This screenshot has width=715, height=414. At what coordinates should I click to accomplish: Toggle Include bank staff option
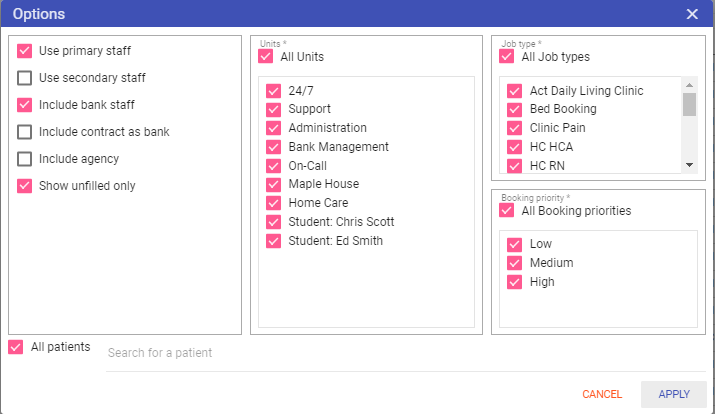coord(25,105)
